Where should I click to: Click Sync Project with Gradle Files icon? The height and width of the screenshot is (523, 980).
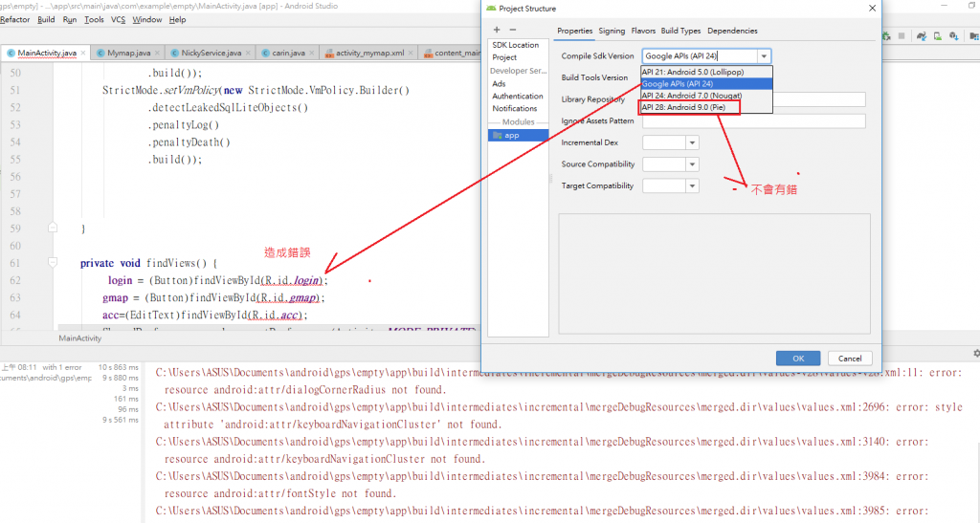922,36
